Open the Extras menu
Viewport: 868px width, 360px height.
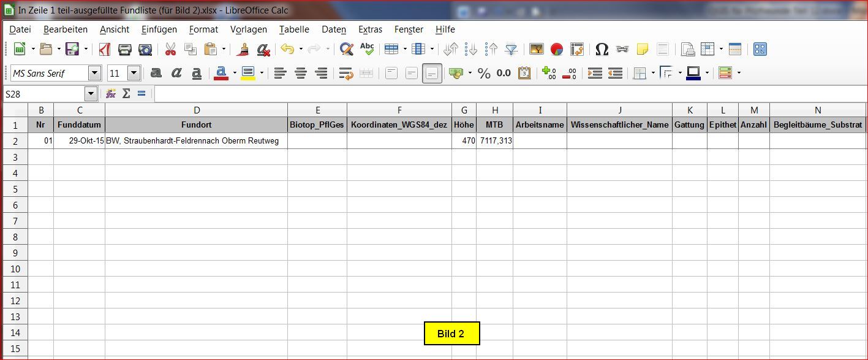[370, 29]
